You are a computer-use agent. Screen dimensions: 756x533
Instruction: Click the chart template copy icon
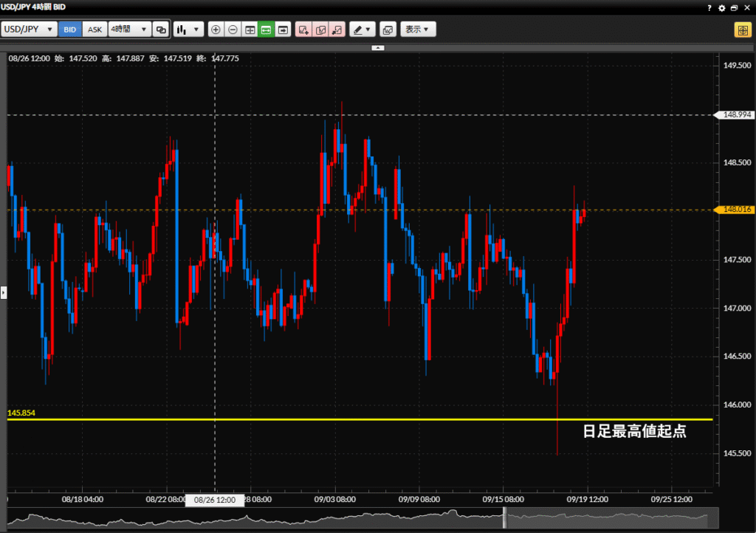tap(388, 30)
